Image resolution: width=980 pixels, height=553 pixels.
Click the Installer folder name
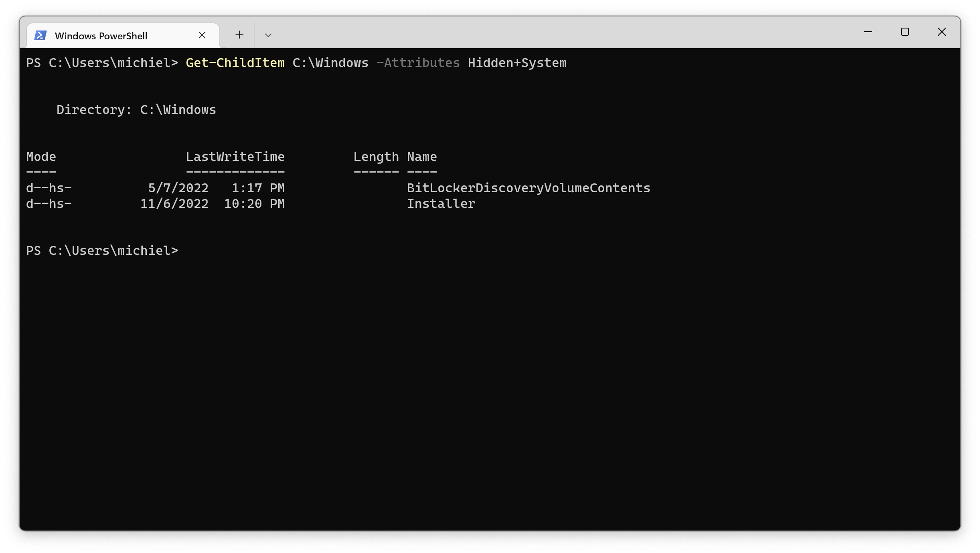point(441,204)
